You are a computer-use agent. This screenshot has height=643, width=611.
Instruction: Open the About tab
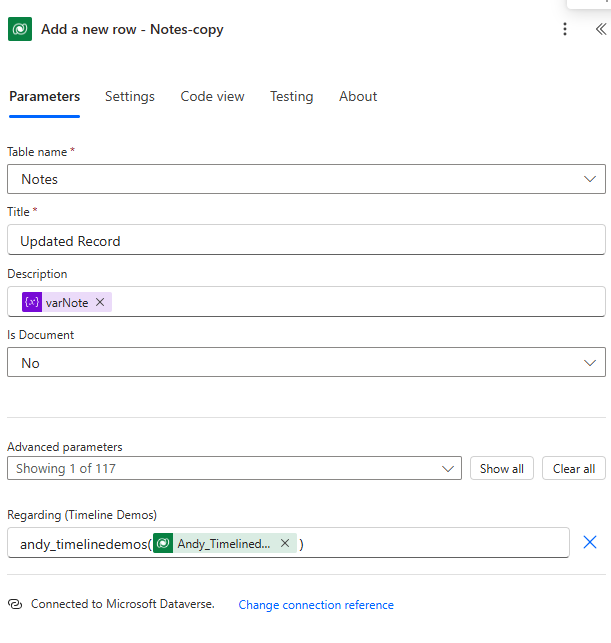click(x=358, y=96)
